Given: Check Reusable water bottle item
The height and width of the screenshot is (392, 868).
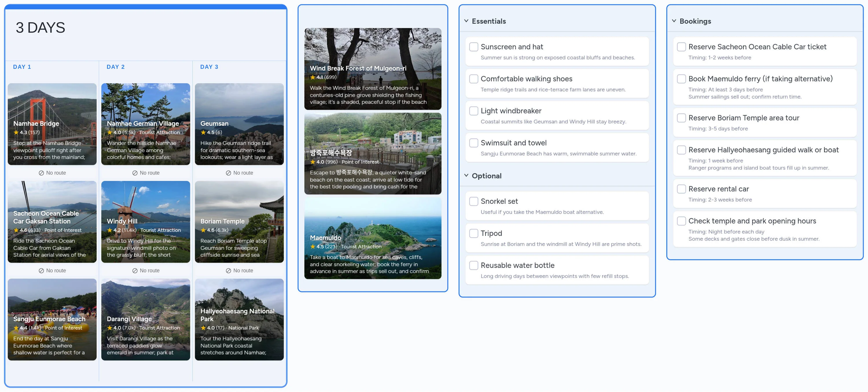Looking at the screenshot, I should click(473, 265).
